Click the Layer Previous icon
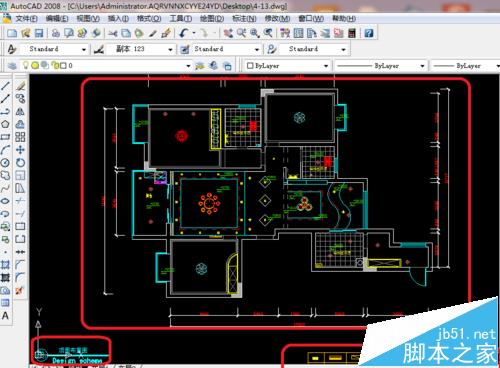The width and height of the screenshot is (500, 368). tap(214, 66)
